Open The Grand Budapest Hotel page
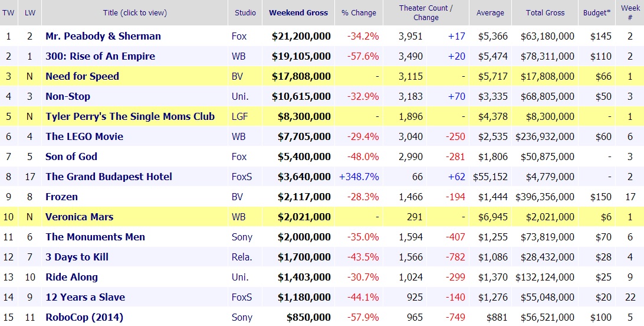 click(x=109, y=177)
